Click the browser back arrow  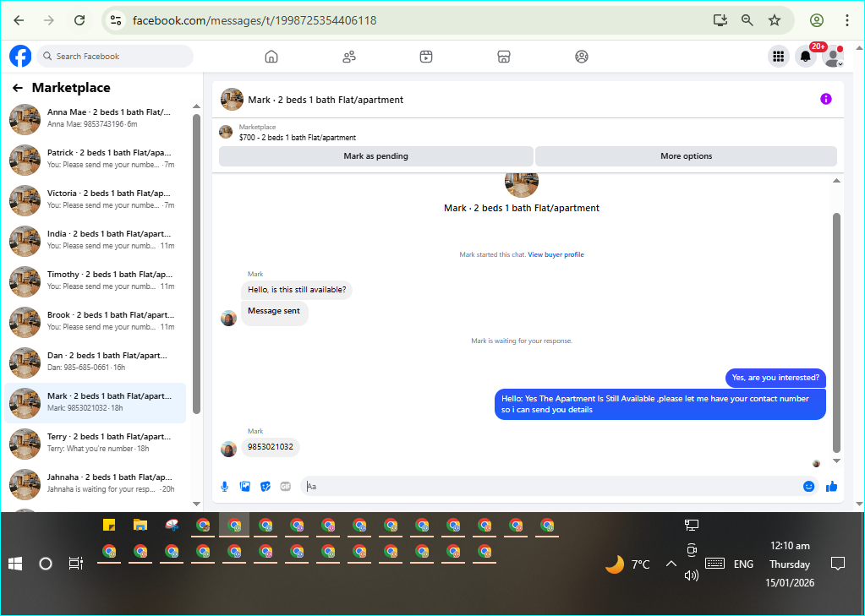(x=19, y=20)
